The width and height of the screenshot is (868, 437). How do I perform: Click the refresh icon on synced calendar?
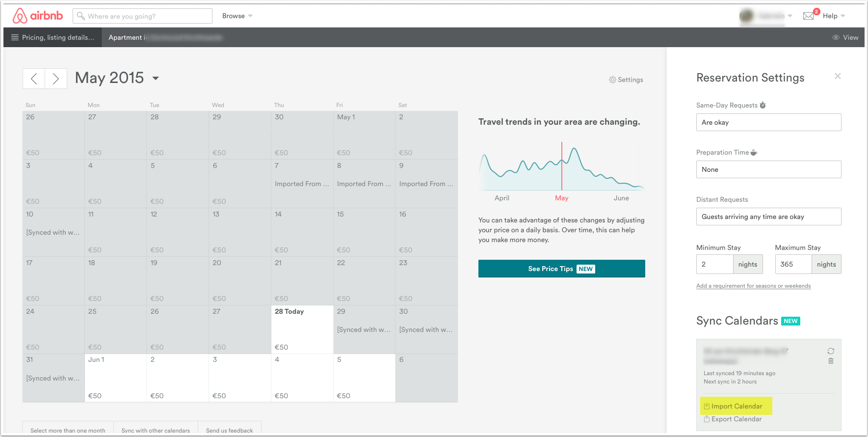coord(831,351)
